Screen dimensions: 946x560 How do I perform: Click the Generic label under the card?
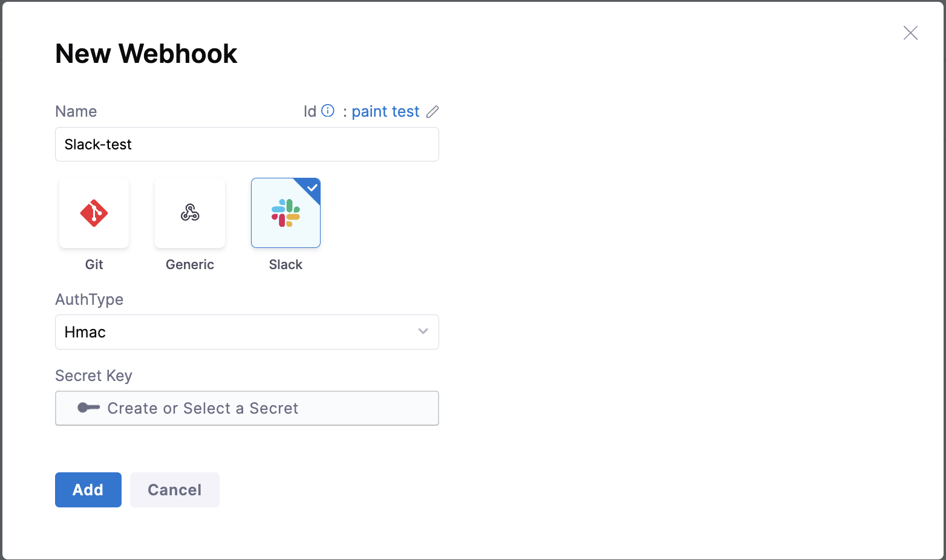tap(190, 265)
